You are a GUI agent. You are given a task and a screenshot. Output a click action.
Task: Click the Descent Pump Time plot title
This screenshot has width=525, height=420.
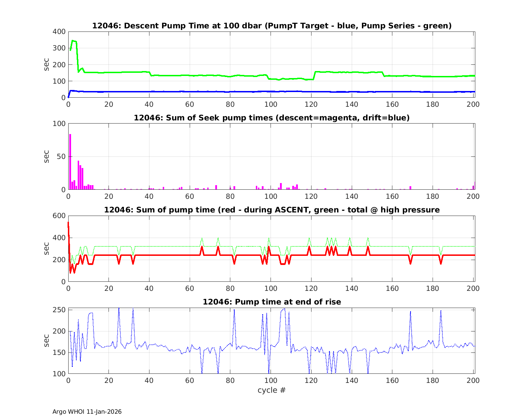(272, 26)
